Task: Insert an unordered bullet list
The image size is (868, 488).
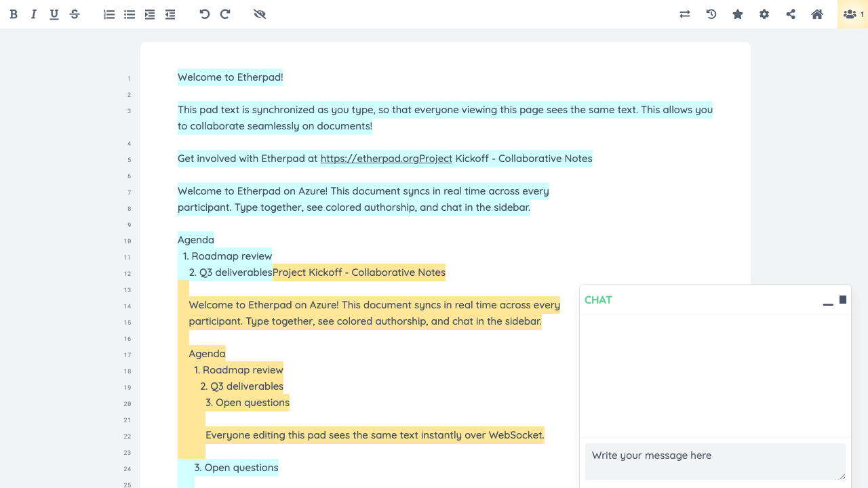Action: [x=130, y=14]
